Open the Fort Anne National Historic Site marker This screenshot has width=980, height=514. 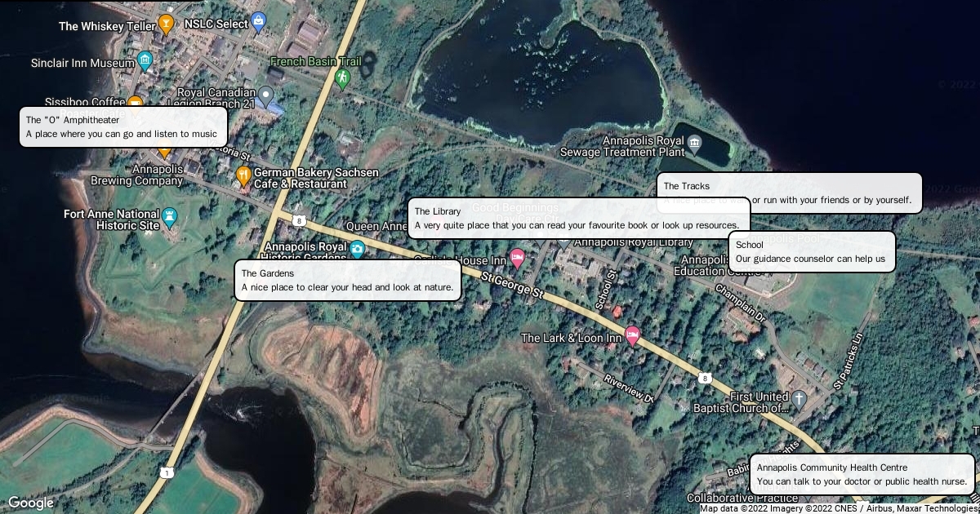pyautogui.click(x=170, y=217)
